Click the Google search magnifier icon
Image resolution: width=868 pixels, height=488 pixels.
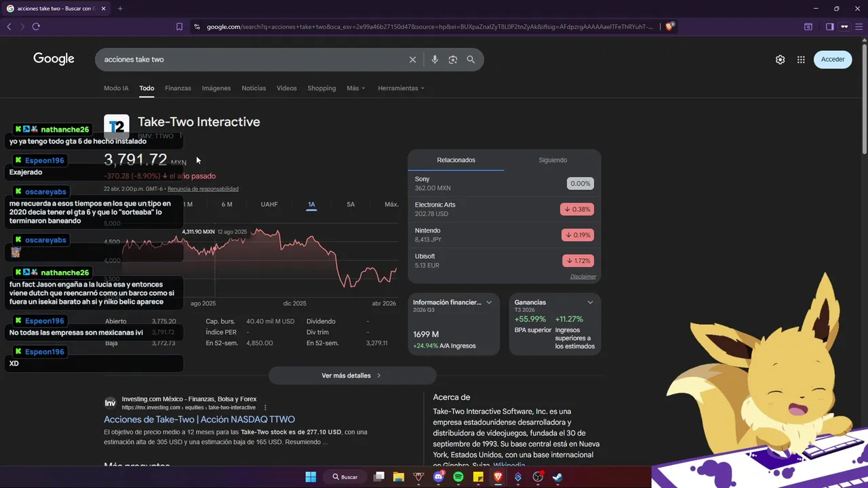(x=471, y=60)
